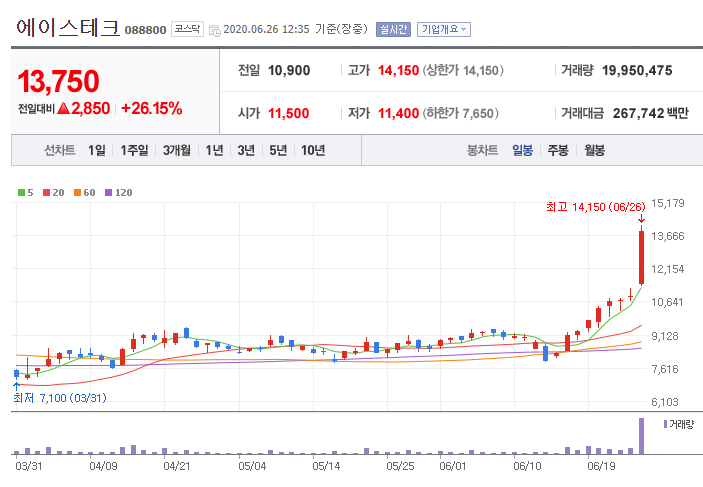Click the 15,179 price axis label
The image size is (703, 487).
(x=668, y=204)
